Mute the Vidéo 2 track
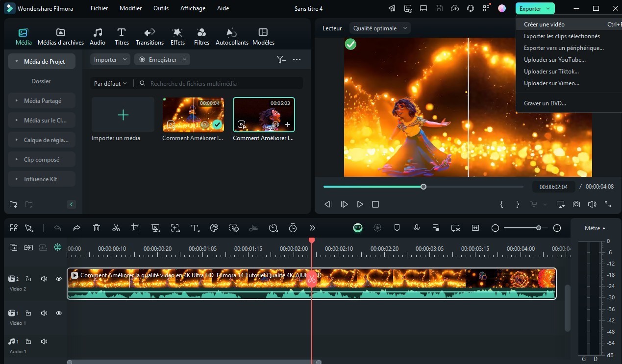This screenshot has width=622, height=364. coord(44,279)
